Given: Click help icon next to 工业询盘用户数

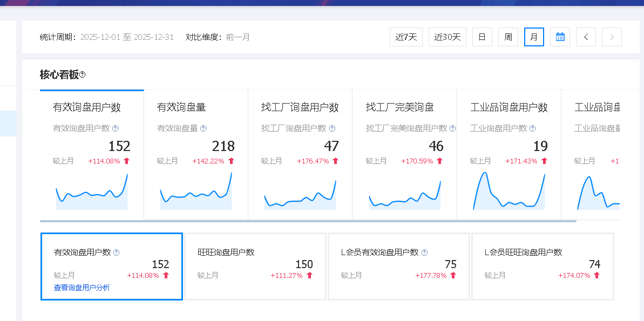Looking at the screenshot, I should pos(533,128).
